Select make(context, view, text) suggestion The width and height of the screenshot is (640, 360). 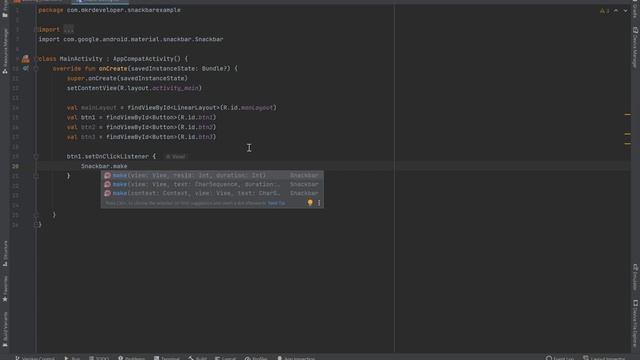pos(212,193)
